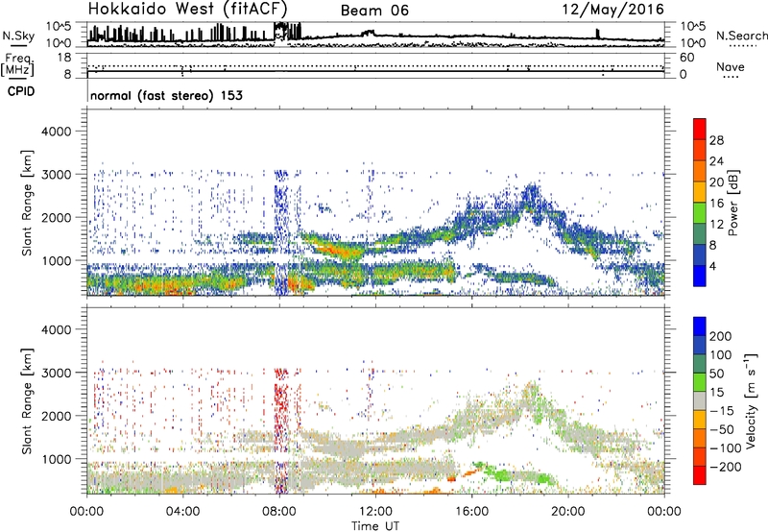Click the "Freq. [MHz]" axis label
Viewport: 768px width, 532px height.
(x=17, y=65)
